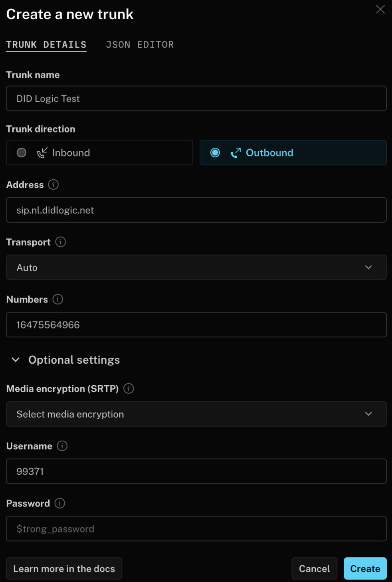Collapse the Optional settings section
Viewport: 392px width, 582px height.
[16, 360]
